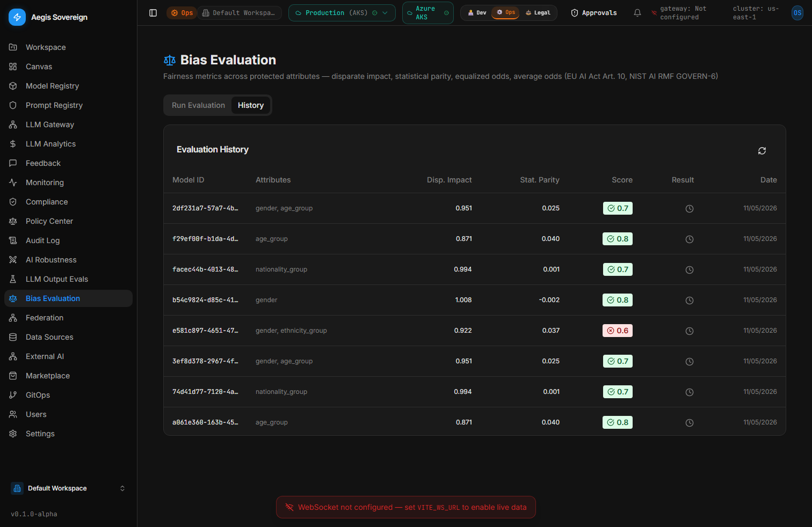Click the v0.1.0-alpha version label
Image resolution: width=812 pixels, height=527 pixels.
point(34,514)
